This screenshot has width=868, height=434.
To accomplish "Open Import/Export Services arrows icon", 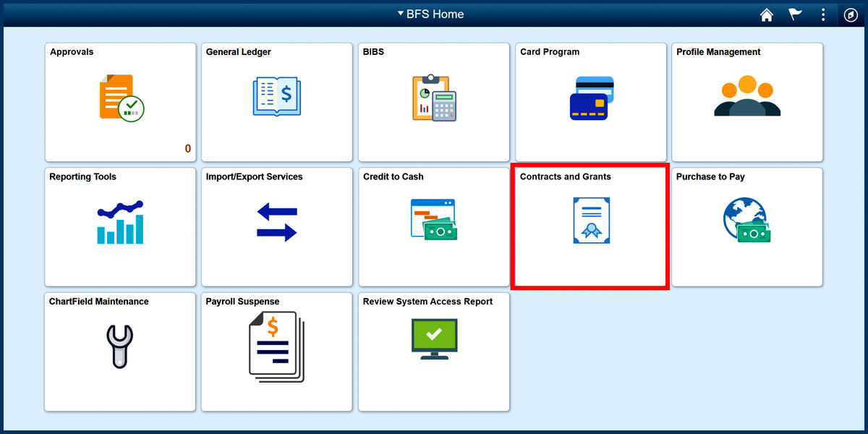I will tap(276, 219).
